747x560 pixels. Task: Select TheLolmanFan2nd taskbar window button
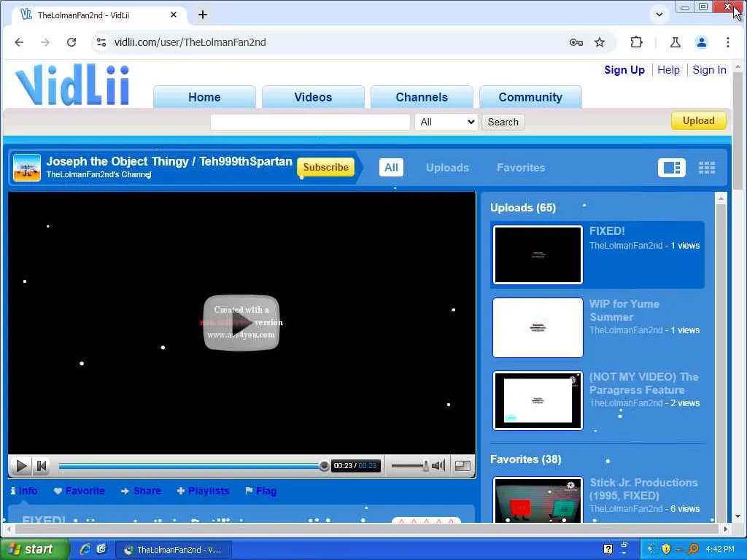pos(174,550)
